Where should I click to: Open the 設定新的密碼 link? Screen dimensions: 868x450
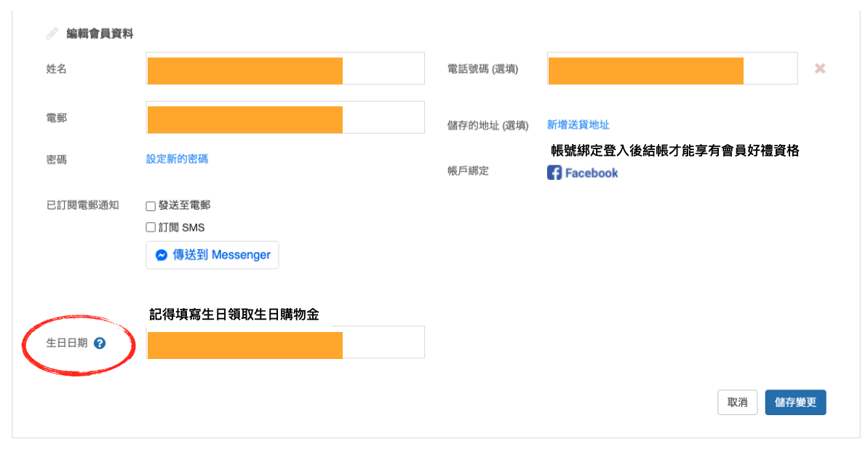[177, 159]
